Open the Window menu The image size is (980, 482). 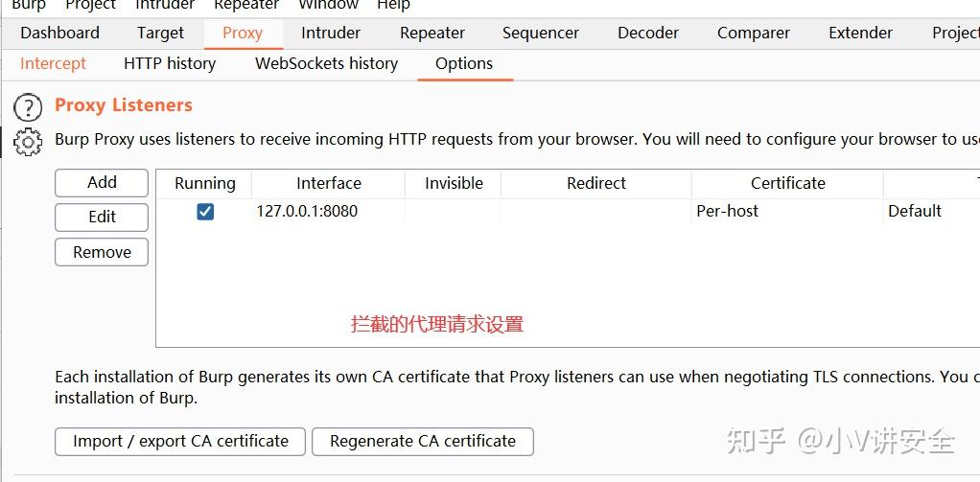pyautogui.click(x=329, y=6)
